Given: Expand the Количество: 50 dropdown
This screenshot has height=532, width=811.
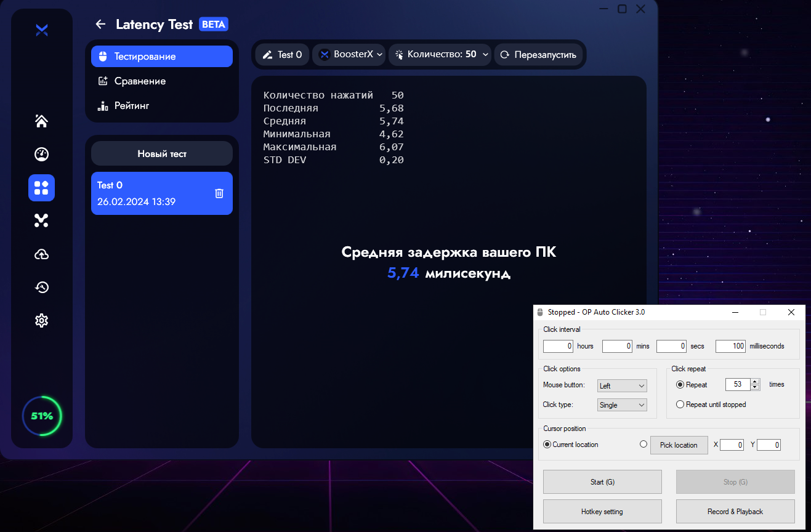Looking at the screenshot, I should (440, 55).
